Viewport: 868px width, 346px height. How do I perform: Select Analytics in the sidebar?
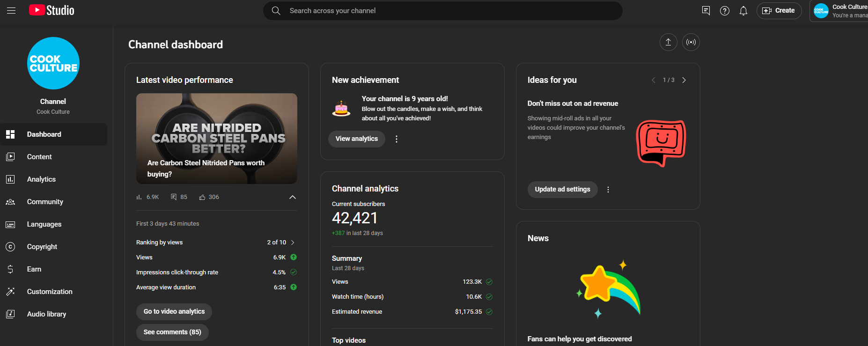(x=53, y=179)
